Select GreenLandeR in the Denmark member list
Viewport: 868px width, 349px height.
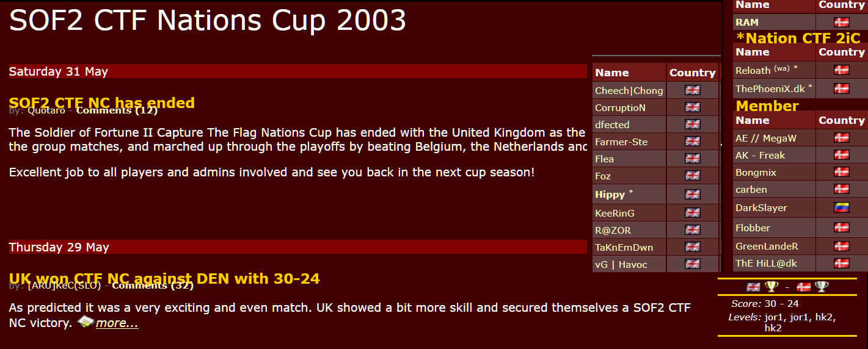click(x=767, y=246)
